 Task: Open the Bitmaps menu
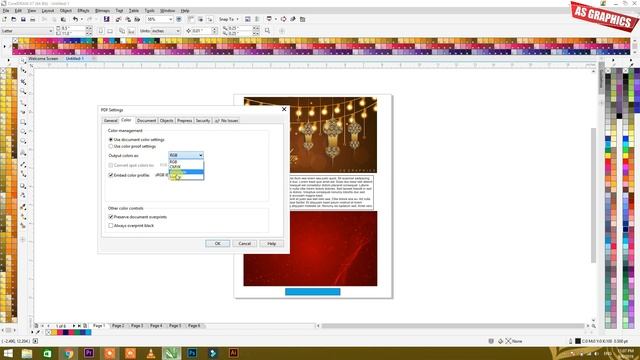pos(102,11)
